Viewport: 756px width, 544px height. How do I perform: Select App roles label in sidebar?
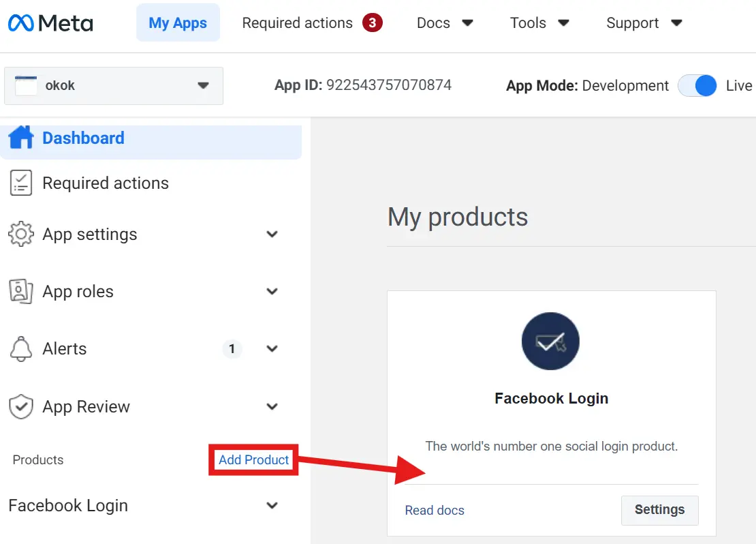[x=78, y=292]
